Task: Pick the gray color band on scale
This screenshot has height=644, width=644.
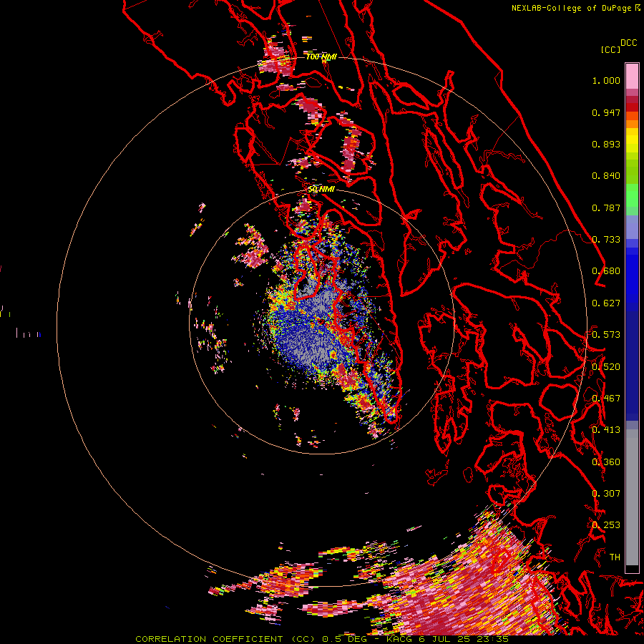Action: (x=632, y=501)
